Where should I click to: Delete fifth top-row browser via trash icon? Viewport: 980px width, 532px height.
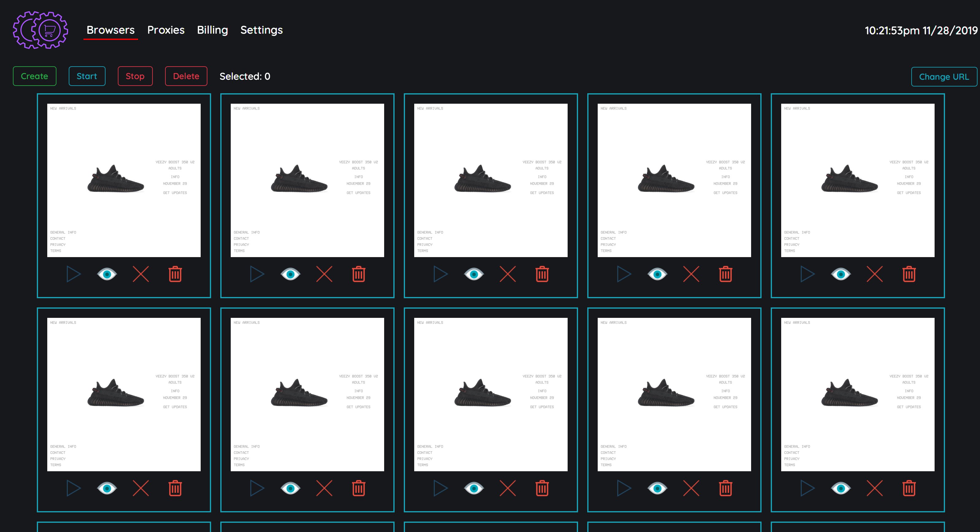point(909,274)
